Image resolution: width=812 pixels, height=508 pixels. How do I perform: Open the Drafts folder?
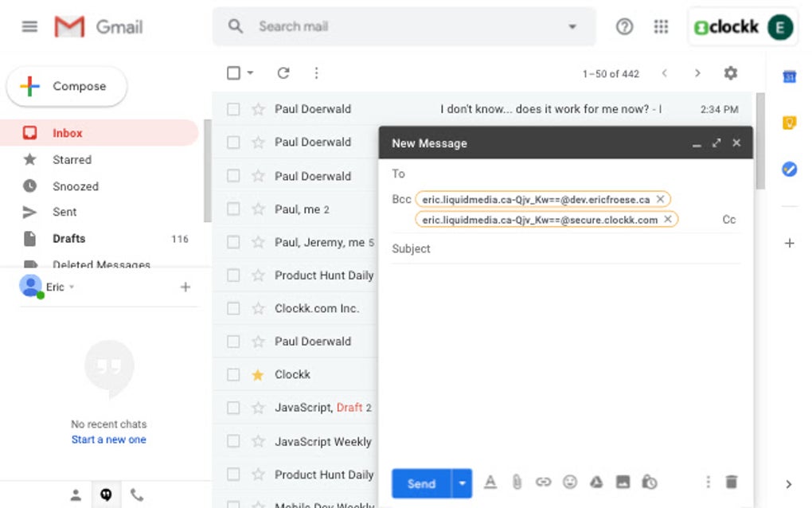point(68,238)
